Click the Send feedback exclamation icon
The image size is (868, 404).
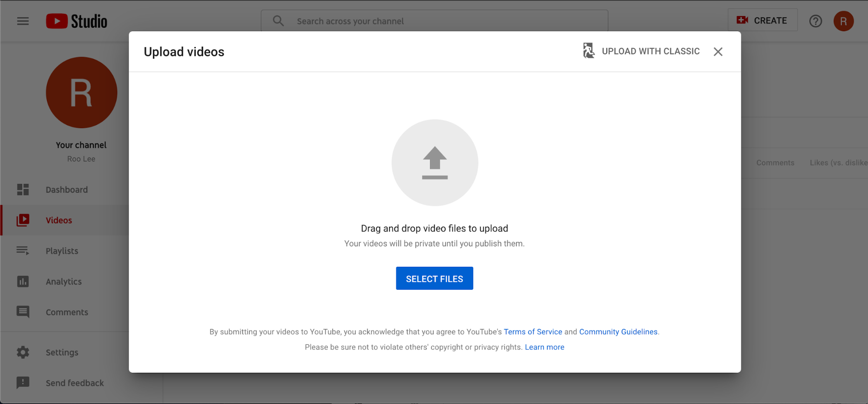[23, 383]
